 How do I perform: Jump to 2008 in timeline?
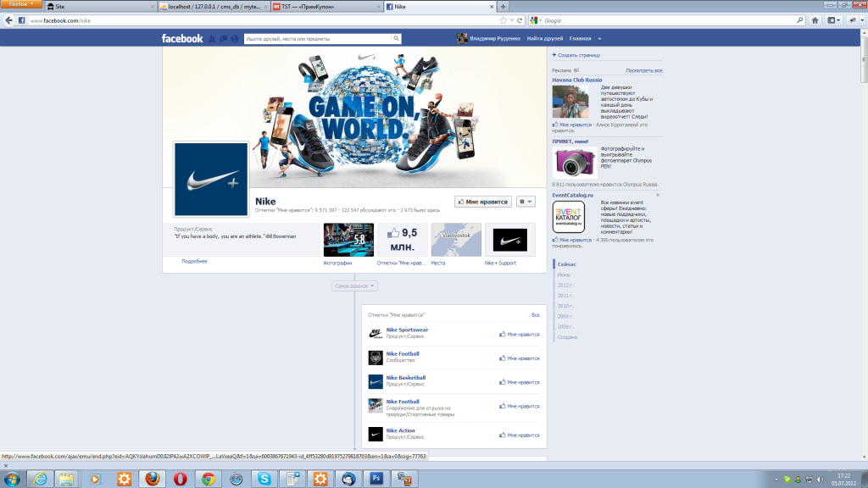pos(565,327)
